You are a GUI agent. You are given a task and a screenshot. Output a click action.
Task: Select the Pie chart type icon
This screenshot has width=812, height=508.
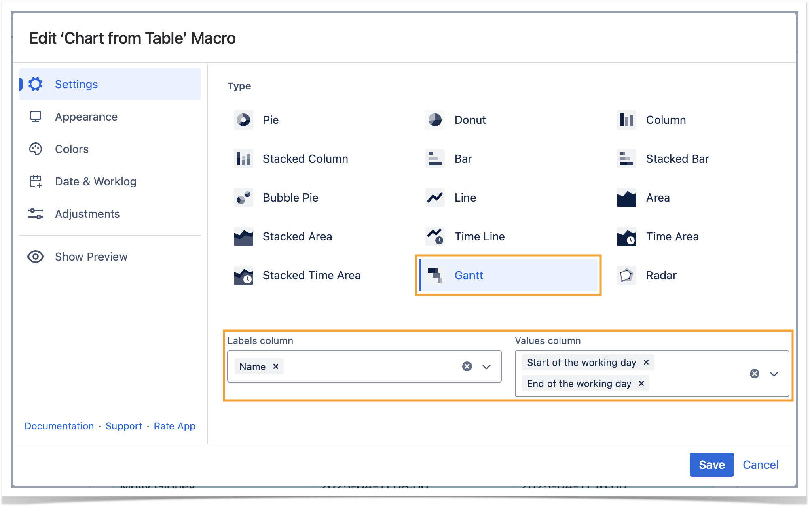click(243, 120)
